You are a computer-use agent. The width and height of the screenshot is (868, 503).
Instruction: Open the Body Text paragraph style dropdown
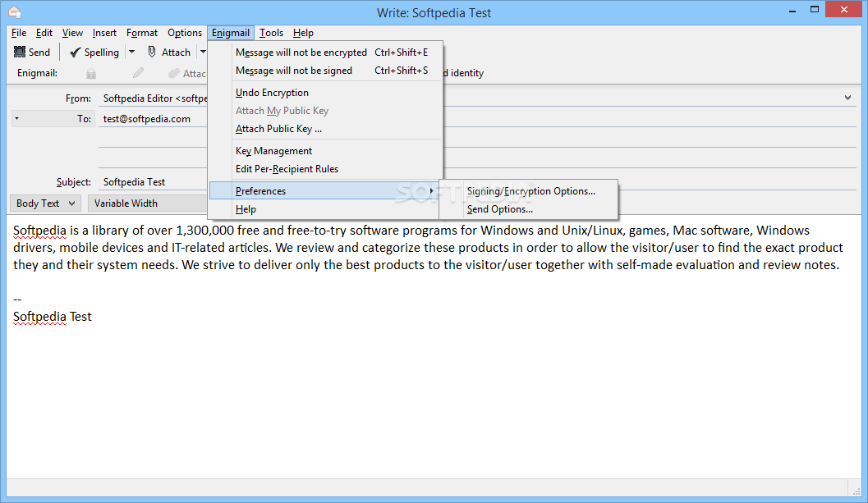click(45, 203)
